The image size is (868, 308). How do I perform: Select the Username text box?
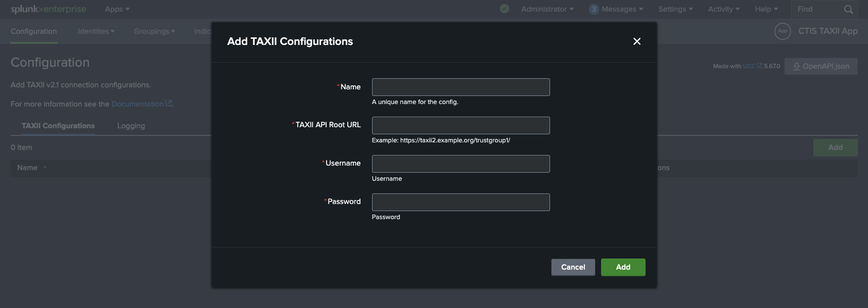(461, 164)
